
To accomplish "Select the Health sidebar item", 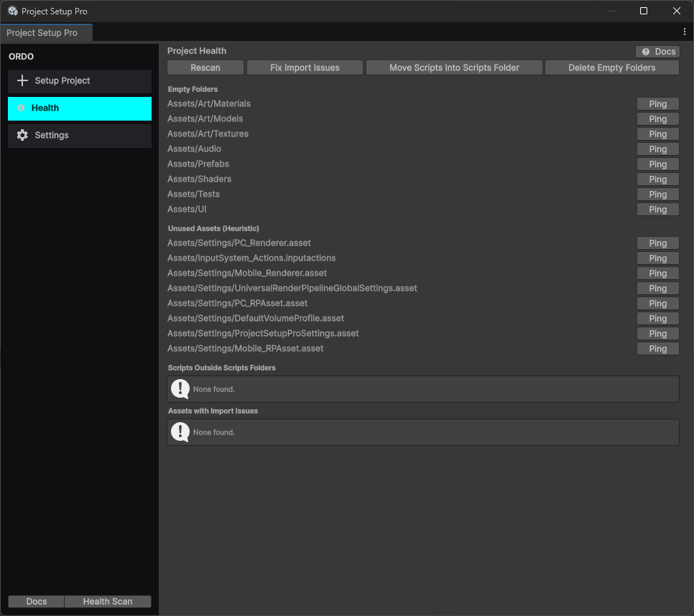I will click(80, 108).
